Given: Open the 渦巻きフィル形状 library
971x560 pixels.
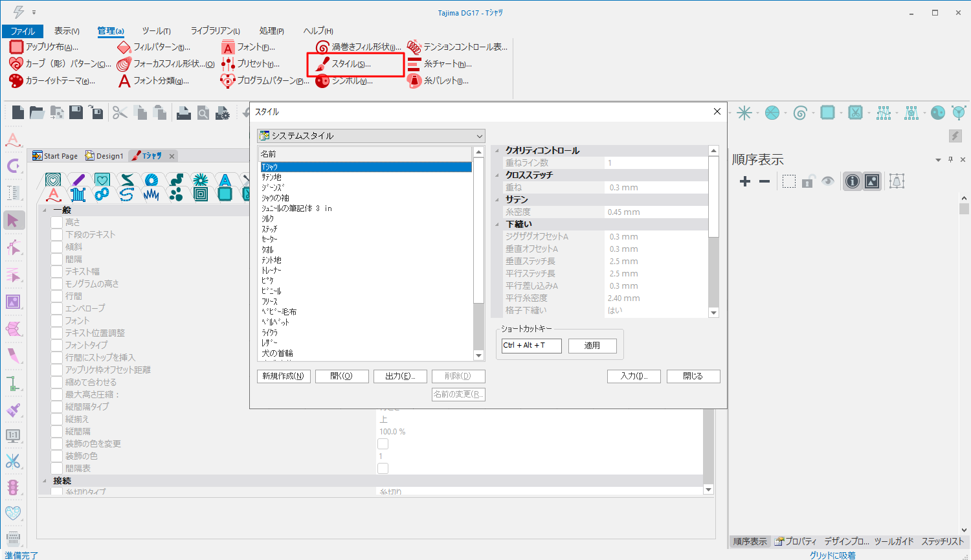Looking at the screenshot, I should [x=322, y=47].
